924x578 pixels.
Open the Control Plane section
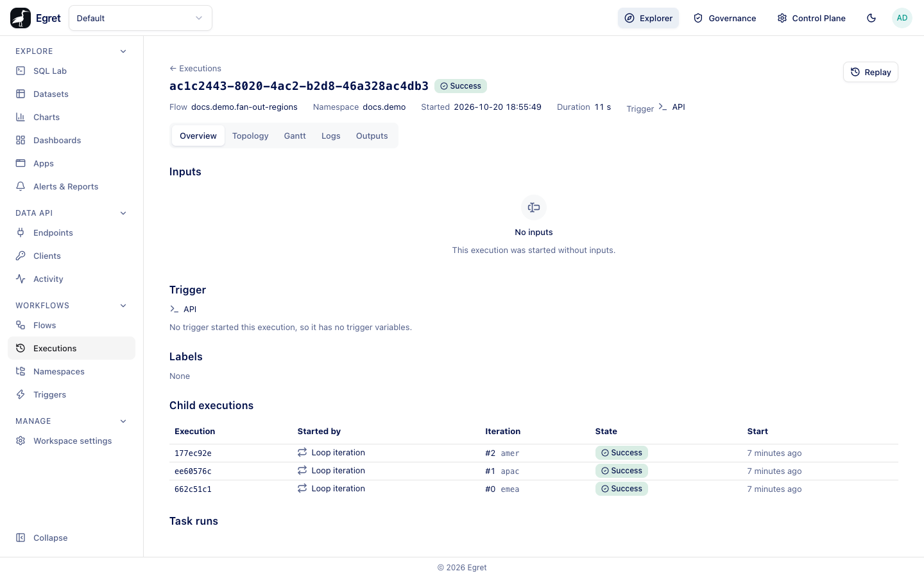[812, 18]
